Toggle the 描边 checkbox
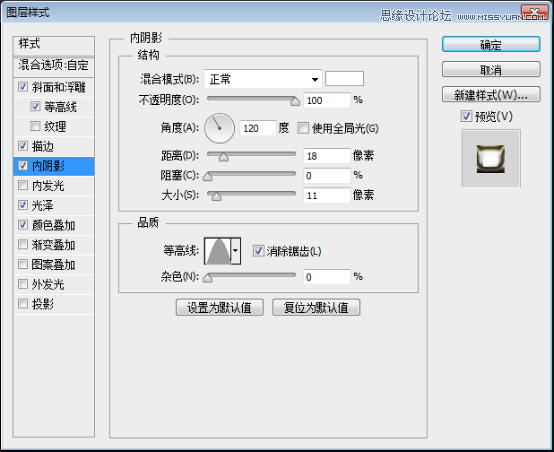This screenshot has height=452, width=554. click(x=23, y=146)
